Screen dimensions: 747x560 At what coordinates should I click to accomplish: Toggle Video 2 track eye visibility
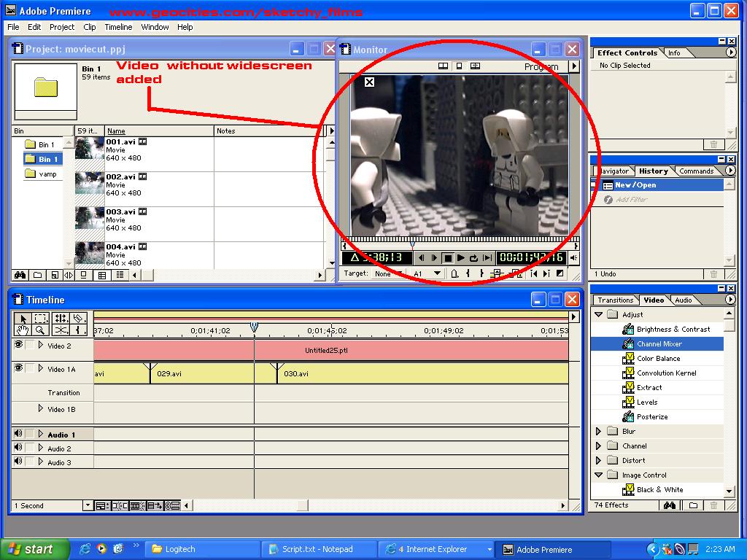point(18,345)
